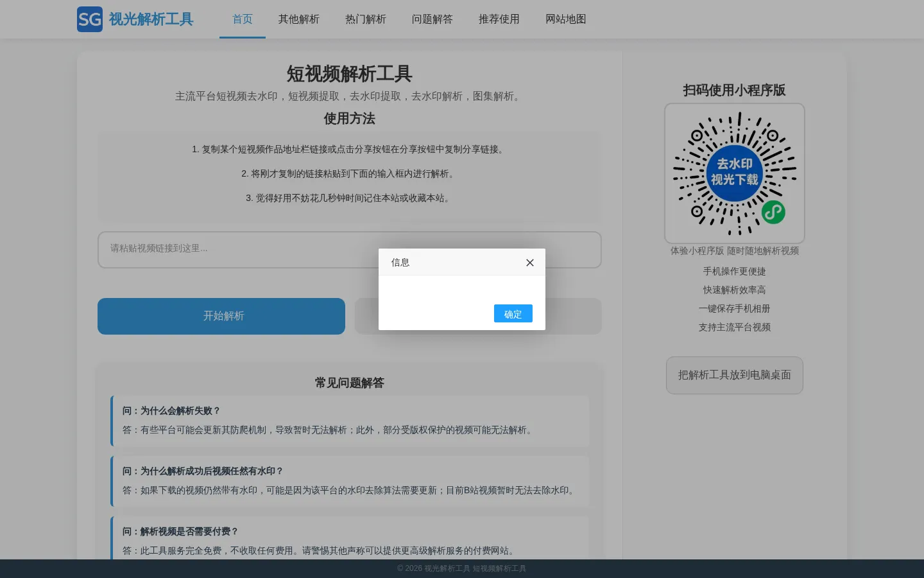Image resolution: width=924 pixels, height=578 pixels.
Task: Click the 扫码使用小程序版 heading
Action: (735, 90)
